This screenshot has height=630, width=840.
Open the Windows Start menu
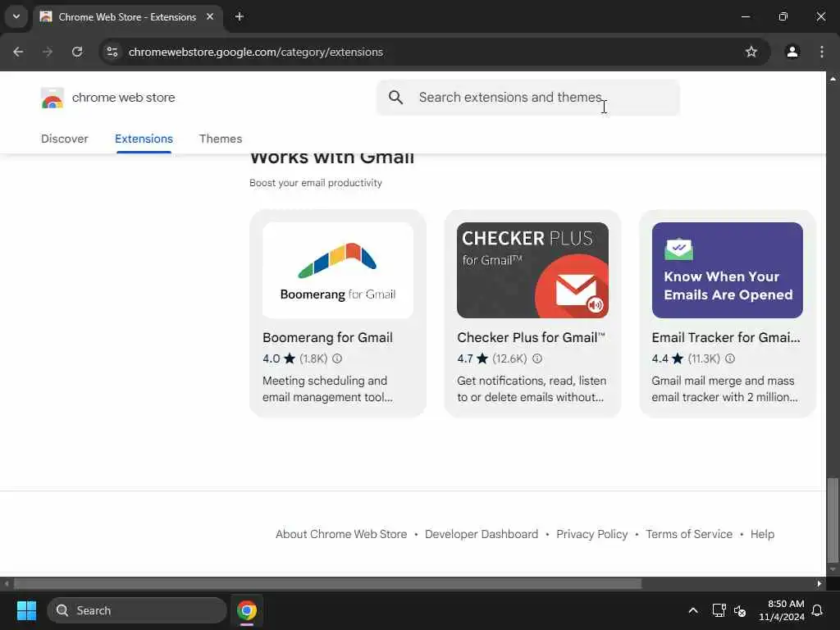pos(26,610)
